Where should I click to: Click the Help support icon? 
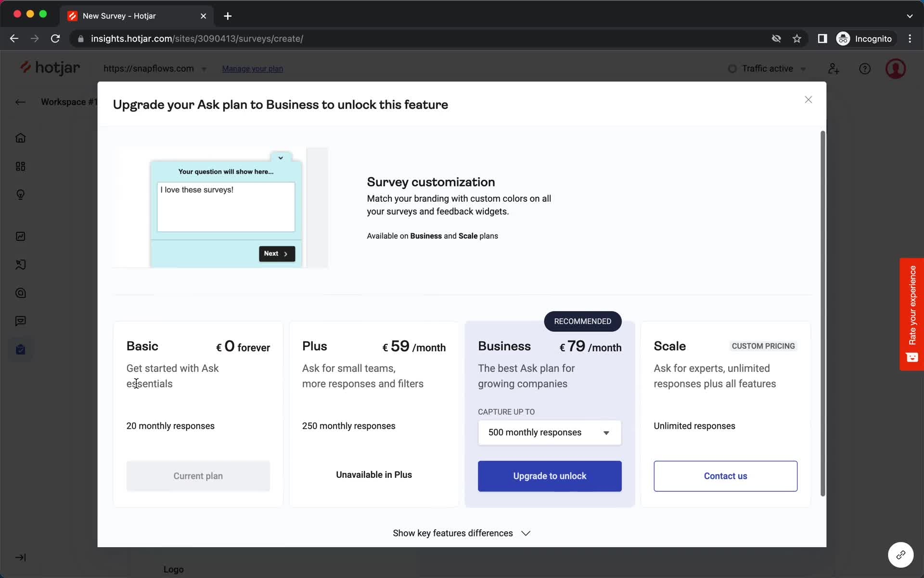pos(865,68)
